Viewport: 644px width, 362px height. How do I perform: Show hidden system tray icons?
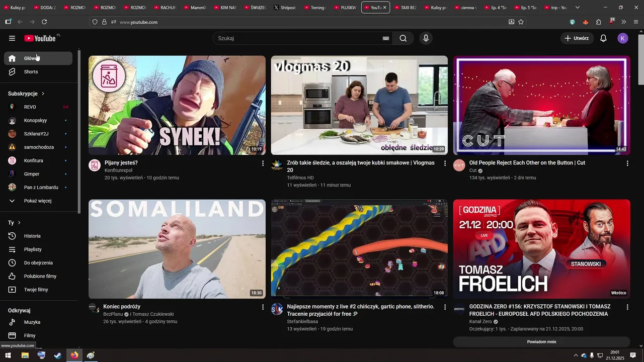coord(576,355)
